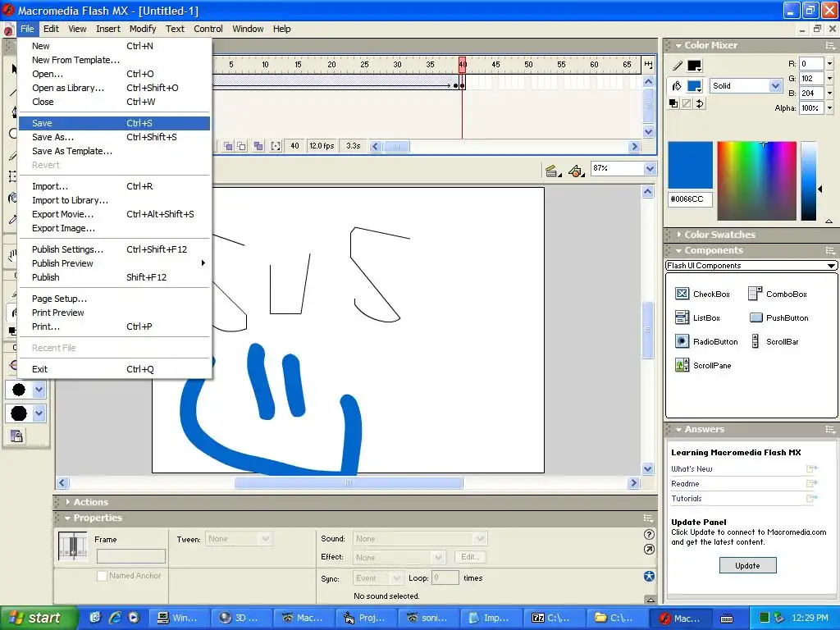The height and width of the screenshot is (630, 840).
Task: Open the Alpha value slider dropdown arrow
Action: 829,107
